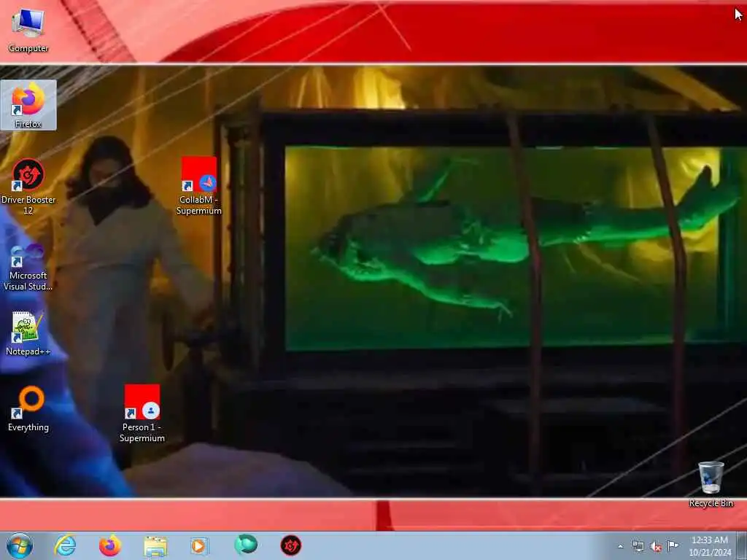Open the Action Center flag icon

[x=673, y=545]
